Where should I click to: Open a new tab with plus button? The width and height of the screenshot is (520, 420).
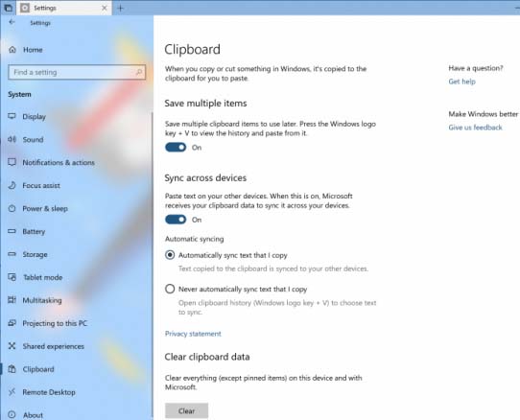[120, 8]
